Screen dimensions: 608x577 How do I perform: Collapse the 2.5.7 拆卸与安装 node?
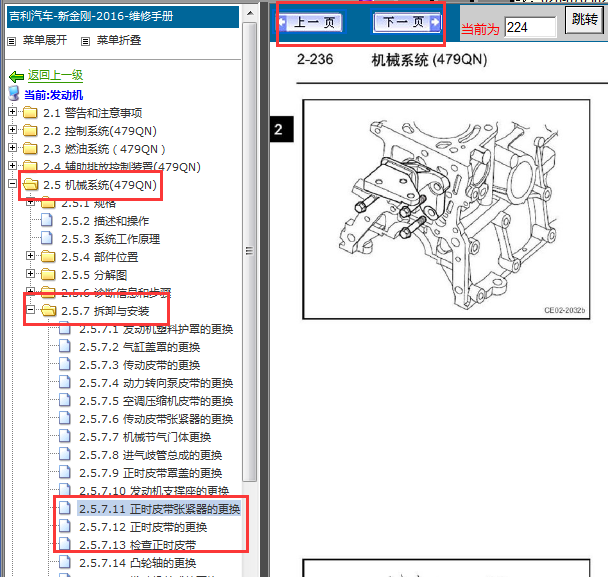[x=30, y=309]
